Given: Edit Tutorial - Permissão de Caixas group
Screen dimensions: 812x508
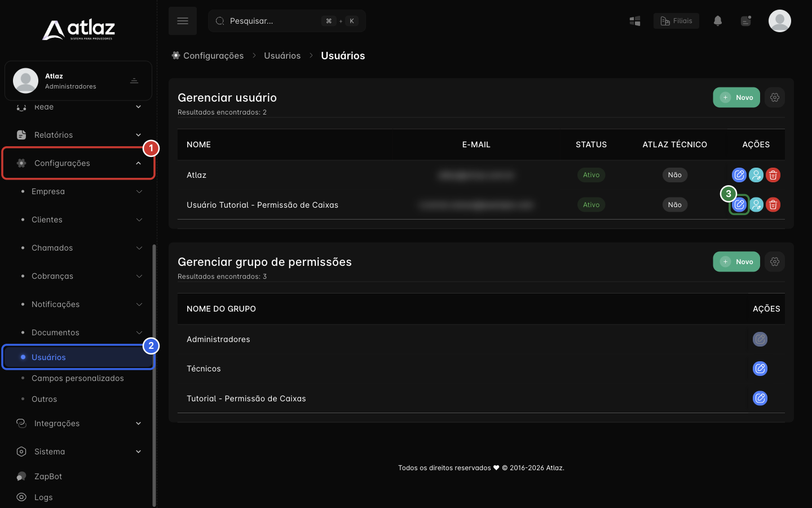Looking at the screenshot, I should point(760,398).
